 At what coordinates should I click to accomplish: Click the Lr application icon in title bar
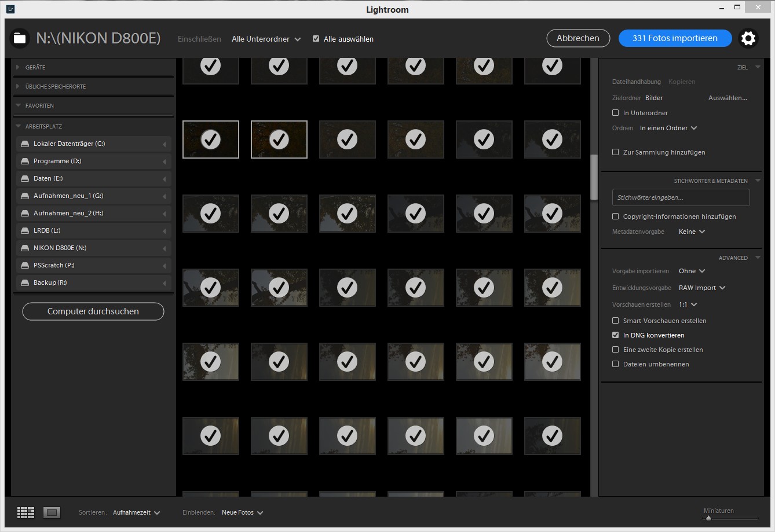pos(10,9)
